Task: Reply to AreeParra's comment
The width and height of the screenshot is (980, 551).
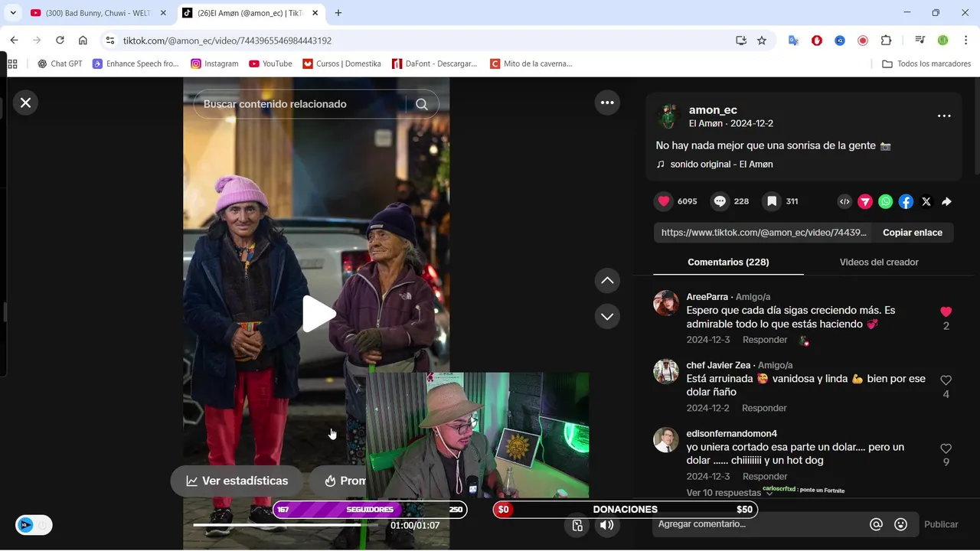Action: [765, 340]
